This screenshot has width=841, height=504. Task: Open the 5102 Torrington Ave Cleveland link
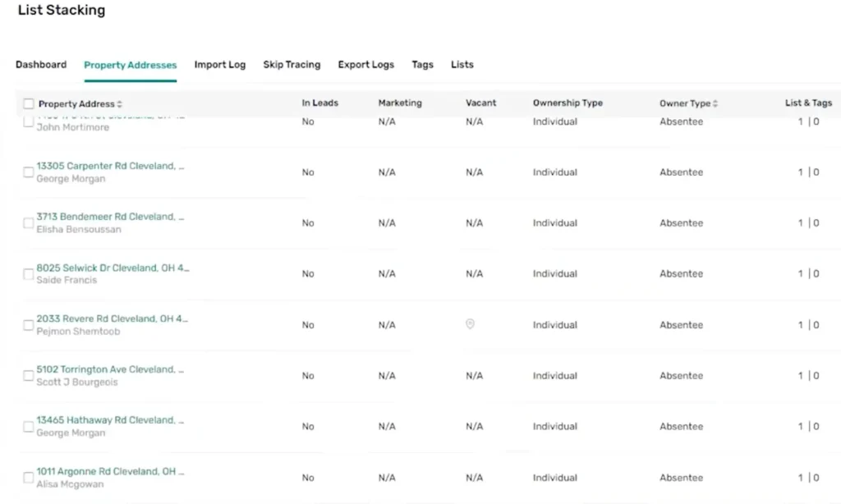click(x=110, y=369)
